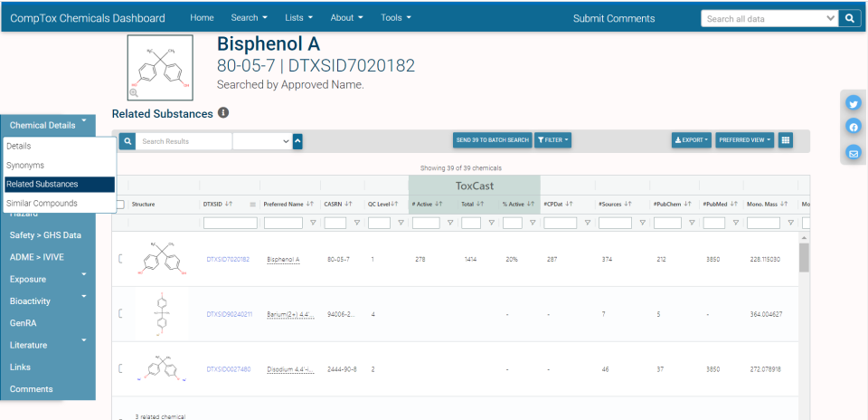Expand the Filter dropdown

tap(552, 140)
